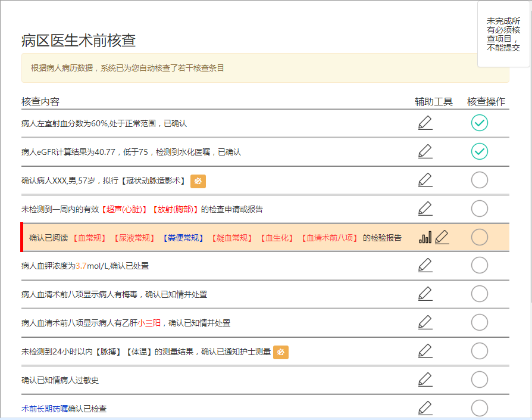Viewport: 532px width, 420px height.
Task: Click edit pencil for 过敏史 row
Action: (425, 379)
